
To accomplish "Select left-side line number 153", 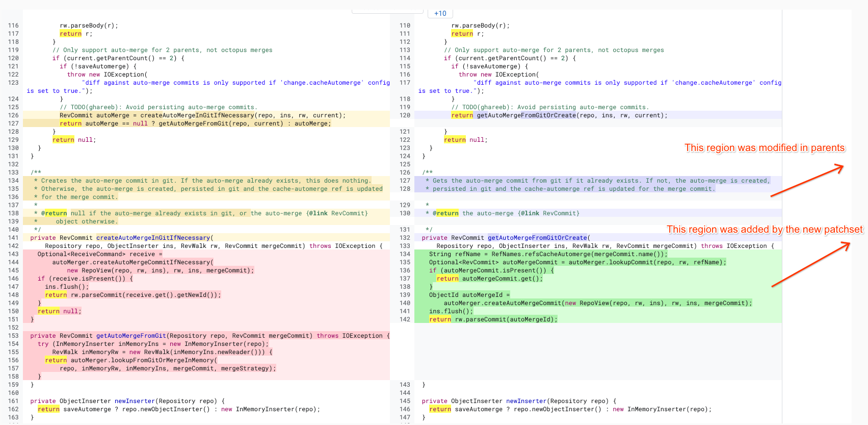I will 13,336.
